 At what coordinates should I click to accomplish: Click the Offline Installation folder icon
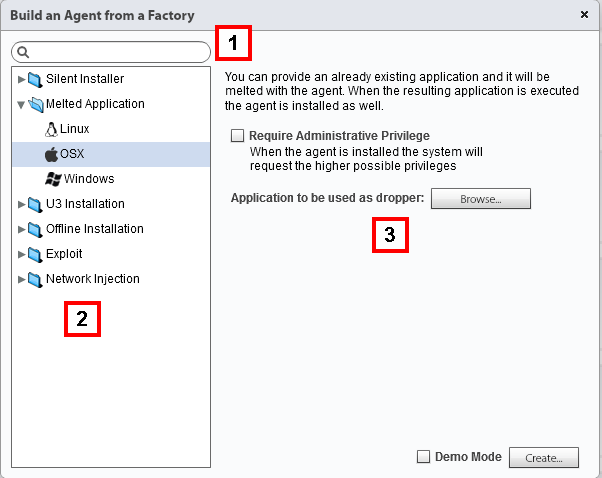(35, 229)
